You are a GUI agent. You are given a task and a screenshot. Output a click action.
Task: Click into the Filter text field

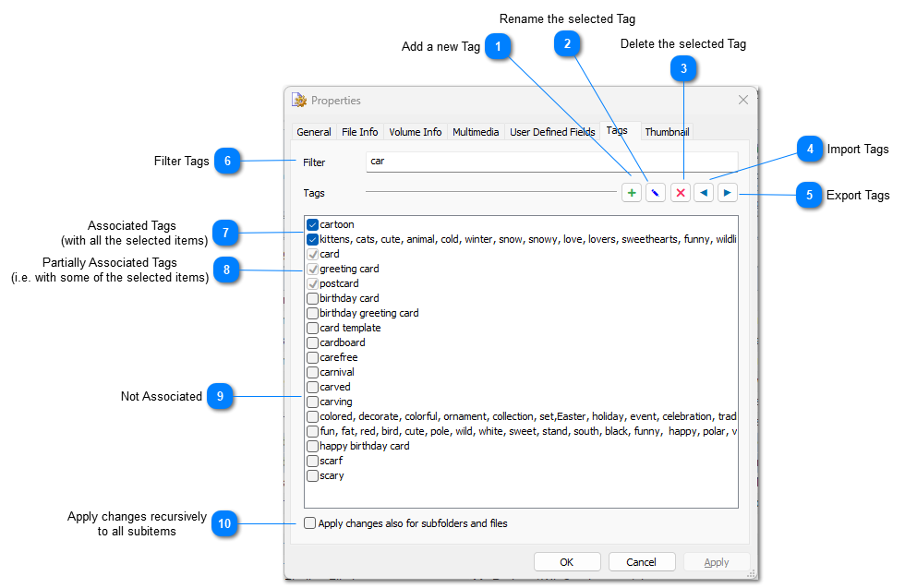tap(551, 162)
